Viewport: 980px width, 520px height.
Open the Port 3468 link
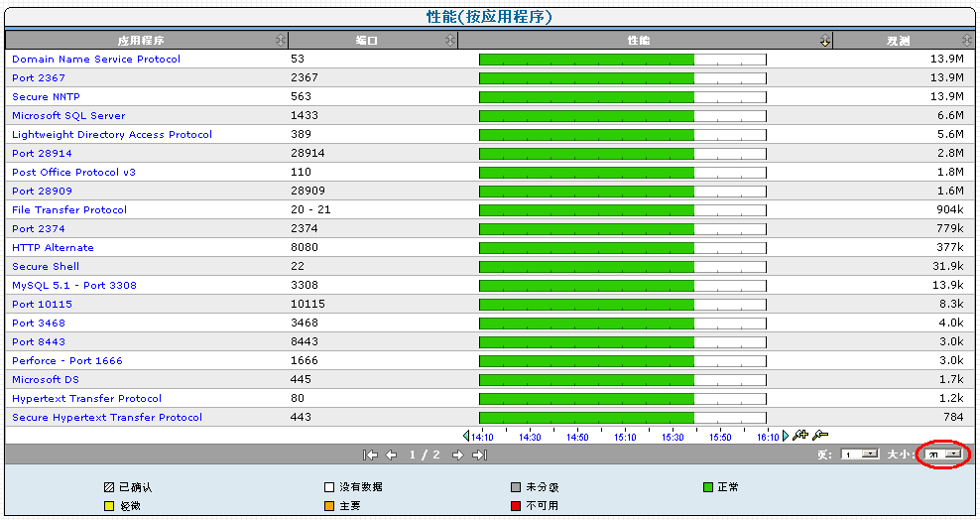tap(39, 324)
